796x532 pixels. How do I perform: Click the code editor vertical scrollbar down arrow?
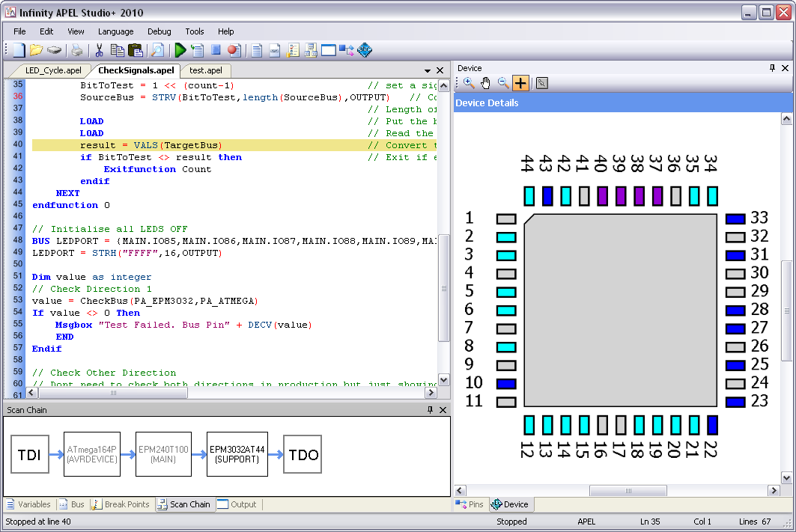[443, 379]
